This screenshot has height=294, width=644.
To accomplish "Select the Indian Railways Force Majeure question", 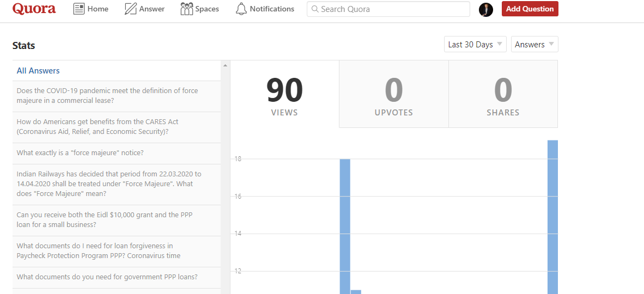I will coord(117,184).
